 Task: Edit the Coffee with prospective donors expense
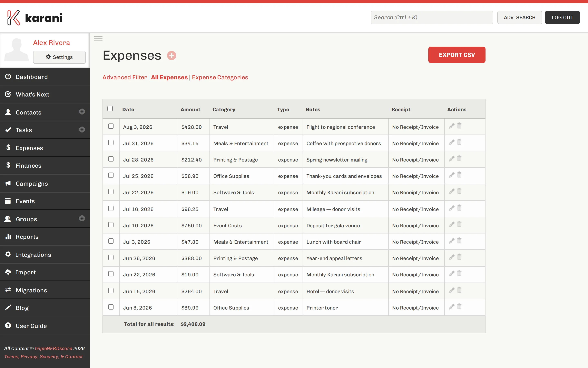click(451, 142)
